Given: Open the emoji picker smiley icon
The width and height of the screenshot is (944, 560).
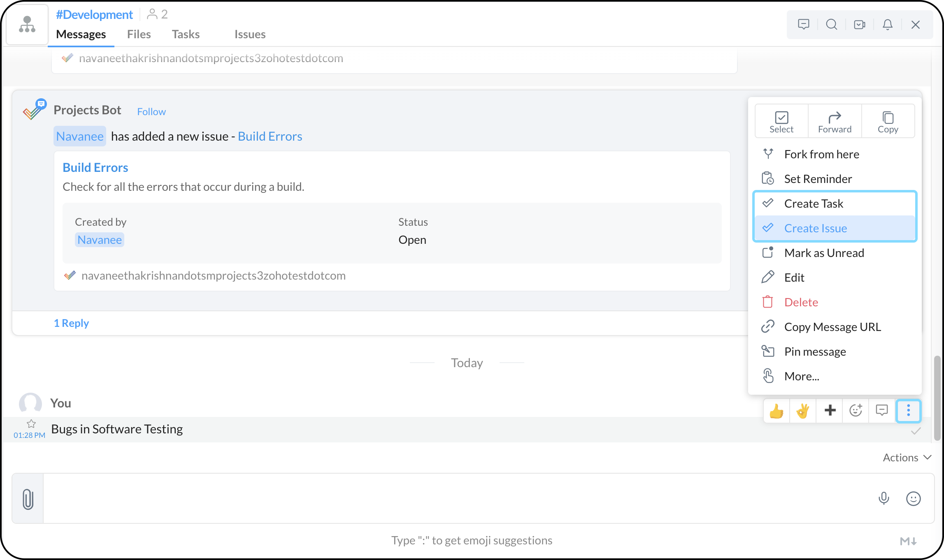Looking at the screenshot, I should 913,498.
